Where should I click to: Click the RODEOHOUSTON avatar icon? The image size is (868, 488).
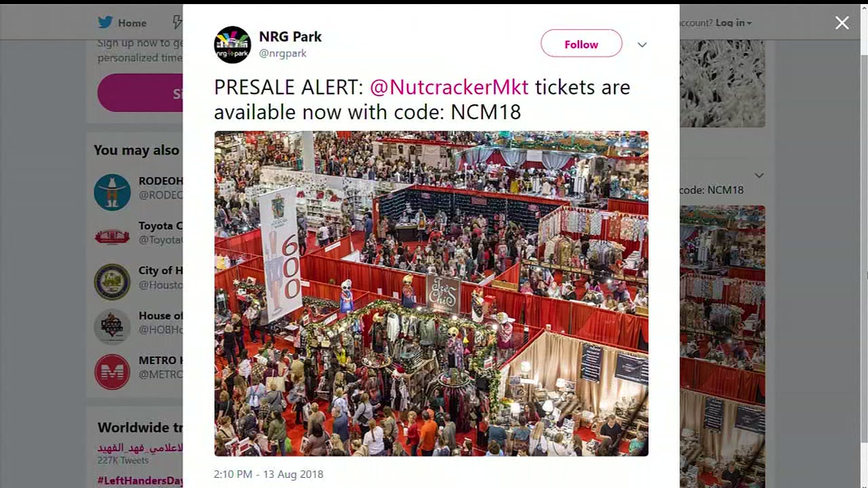pos(112,192)
